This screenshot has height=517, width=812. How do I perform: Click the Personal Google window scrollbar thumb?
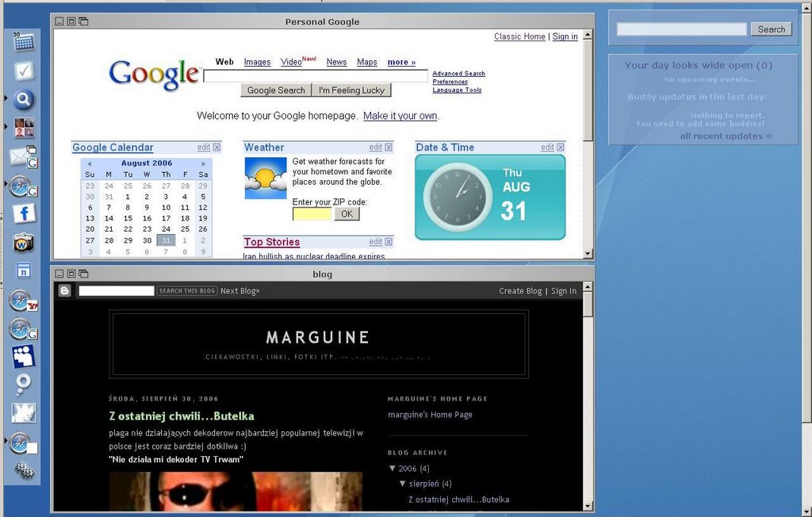tap(588, 90)
